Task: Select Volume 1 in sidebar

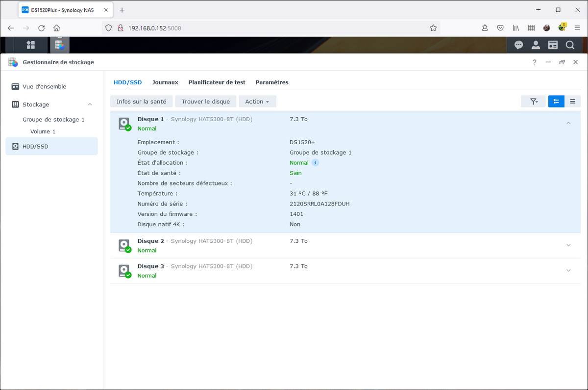Action: coord(43,131)
